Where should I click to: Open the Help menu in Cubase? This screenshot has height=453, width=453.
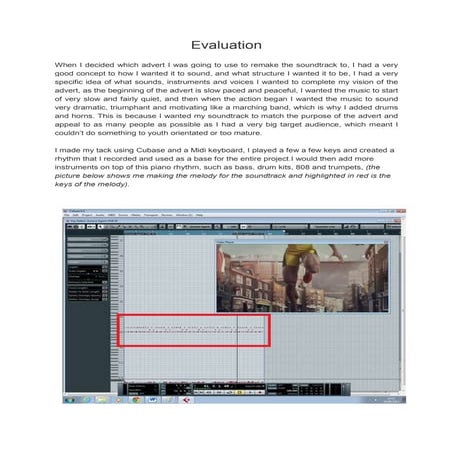pyautogui.click(x=199, y=215)
